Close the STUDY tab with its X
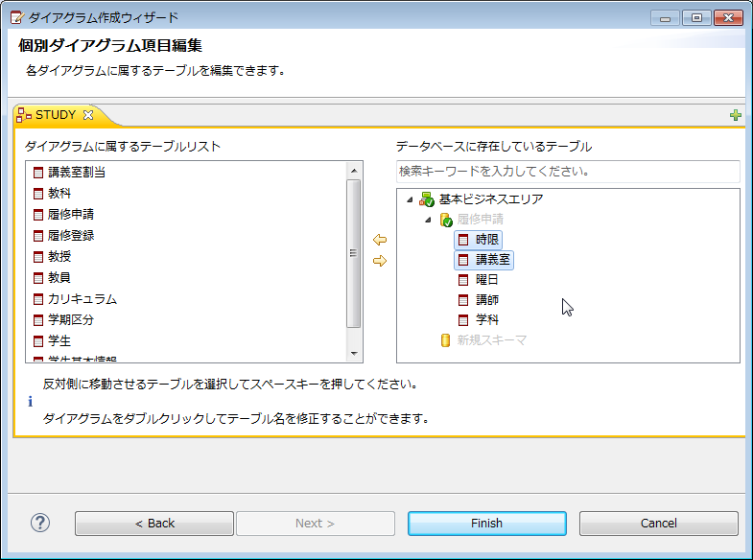The height and width of the screenshot is (560, 753). [x=88, y=115]
